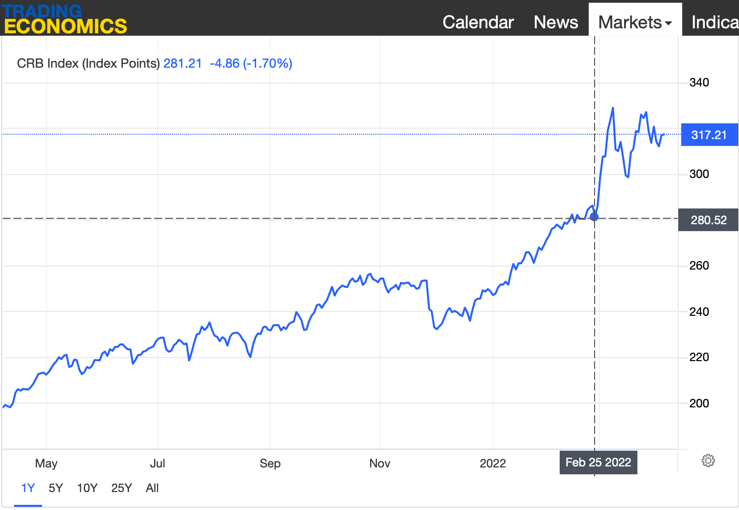Click the Feb 25 2022 date marker
Image resolution: width=739 pixels, height=510 pixels.
[x=598, y=462]
